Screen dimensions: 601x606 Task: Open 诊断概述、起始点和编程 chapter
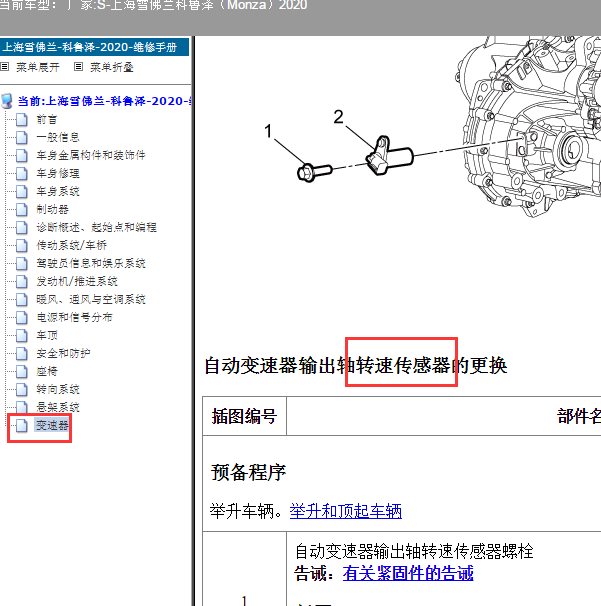tap(96, 227)
